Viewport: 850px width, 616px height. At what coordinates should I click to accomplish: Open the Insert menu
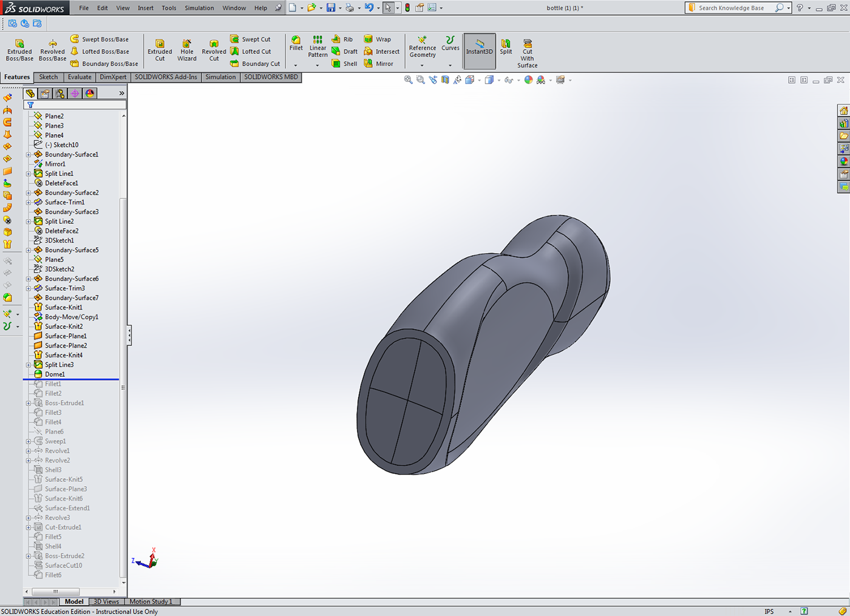146,8
